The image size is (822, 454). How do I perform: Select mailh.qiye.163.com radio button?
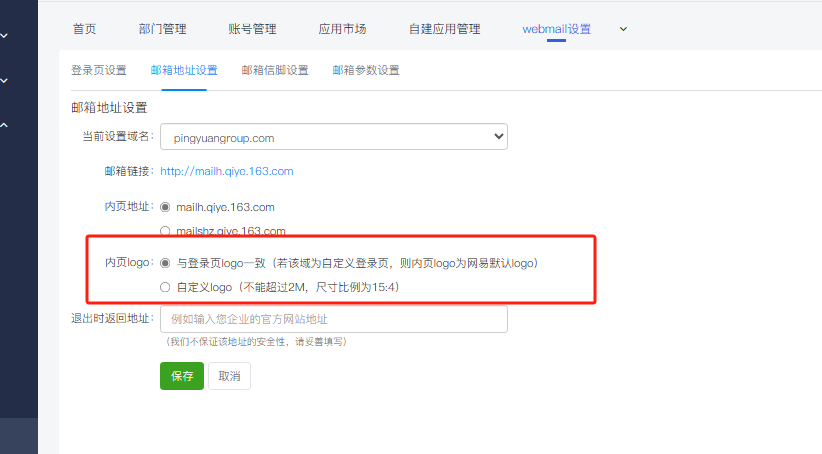click(x=165, y=207)
